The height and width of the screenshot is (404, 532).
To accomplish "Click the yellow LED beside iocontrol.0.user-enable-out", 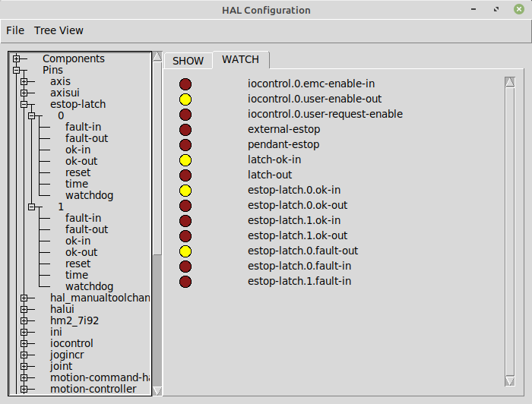I will [185, 99].
